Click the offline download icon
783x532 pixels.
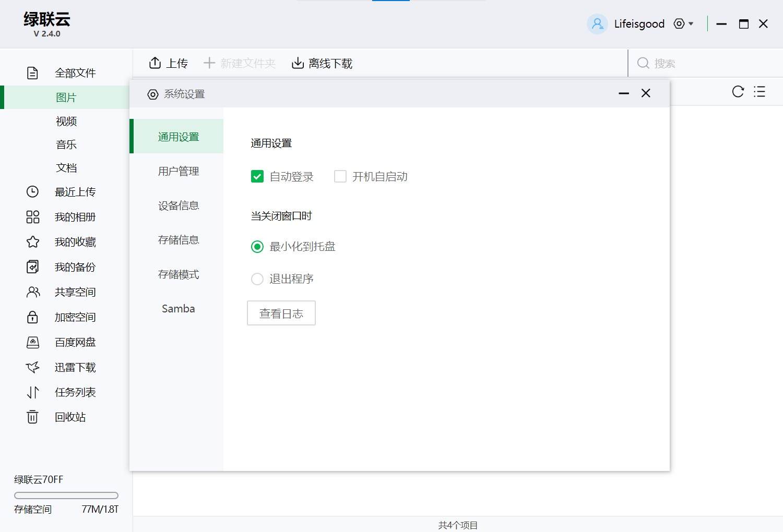point(298,63)
